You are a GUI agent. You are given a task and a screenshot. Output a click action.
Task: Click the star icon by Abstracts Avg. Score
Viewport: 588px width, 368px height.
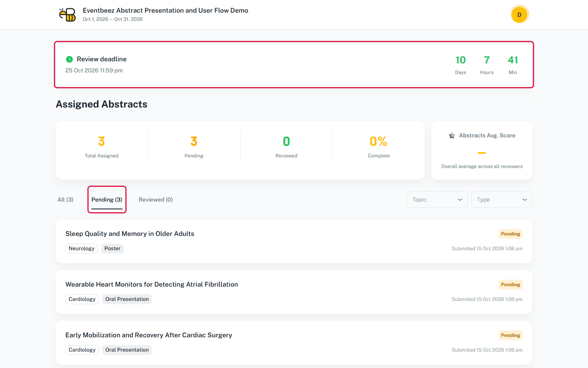pos(452,135)
